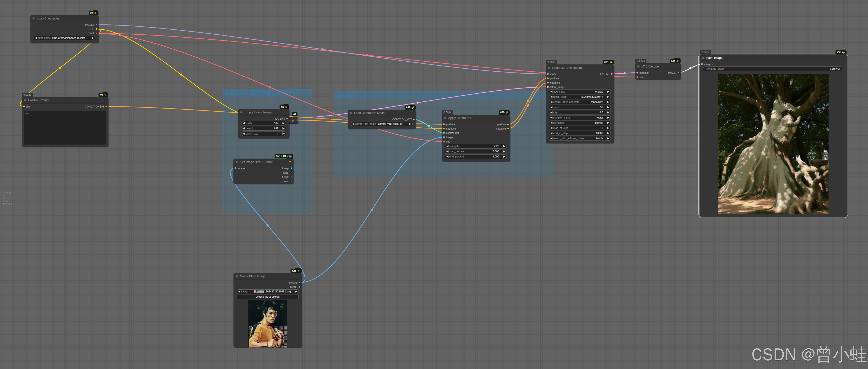Click the steps value slider field
Viewport: 868px width, 369px height.
point(580,107)
